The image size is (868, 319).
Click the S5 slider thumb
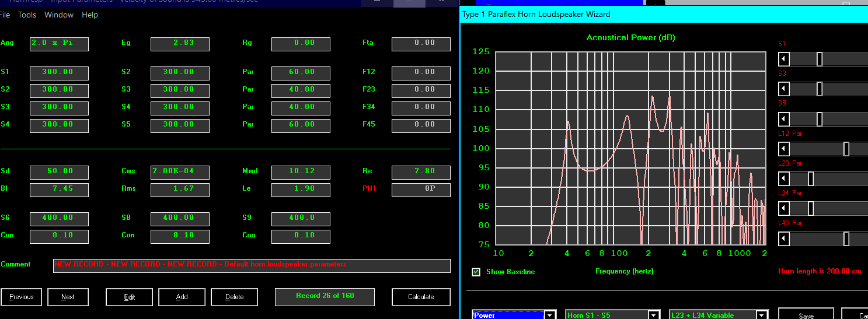tap(820, 119)
